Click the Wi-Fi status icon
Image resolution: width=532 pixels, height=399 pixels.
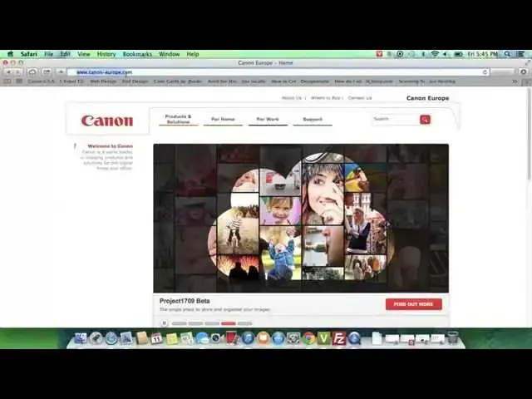[435, 54]
